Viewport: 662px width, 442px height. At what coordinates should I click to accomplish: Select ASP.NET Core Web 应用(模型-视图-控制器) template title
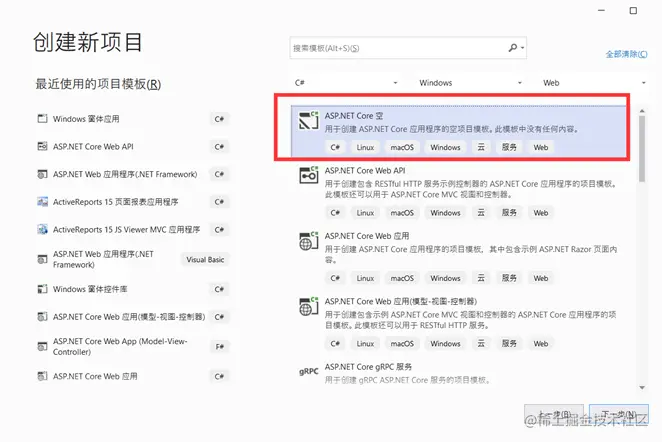[401, 301]
